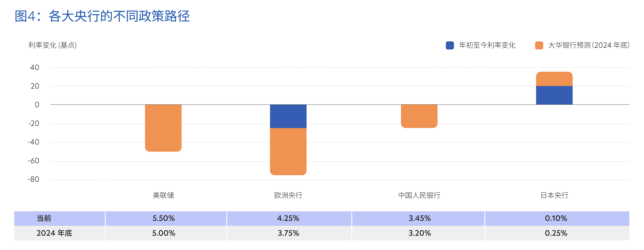Select the 美联储 axis label
Image resolution: width=644 pixels, height=250 pixels.
pyautogui.click(x=163, y=195)
